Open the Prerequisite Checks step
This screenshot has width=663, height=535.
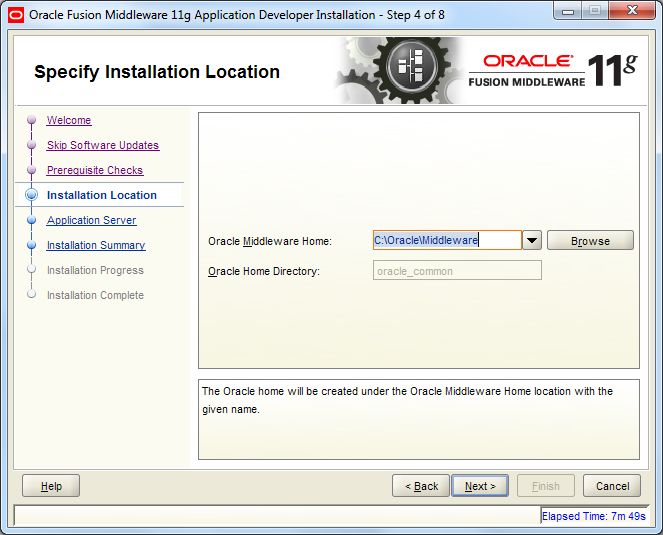click(95, 170)
